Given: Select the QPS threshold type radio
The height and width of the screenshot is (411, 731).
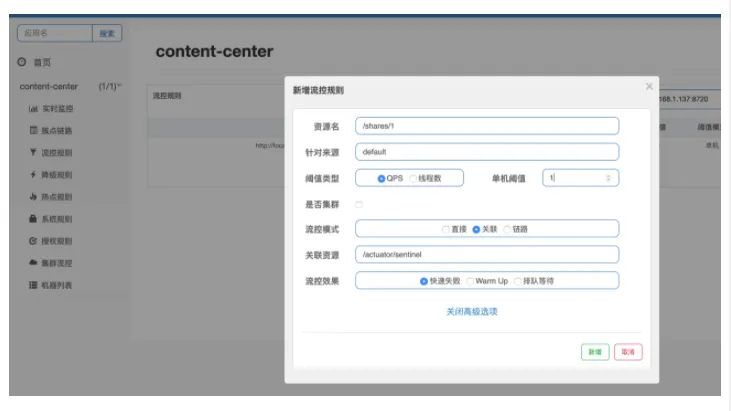Looking at the screenshot, I should click(x=381, y=178).
